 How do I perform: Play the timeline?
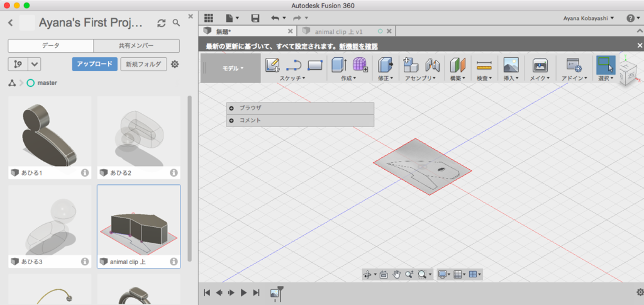click(x=243, y=292)
